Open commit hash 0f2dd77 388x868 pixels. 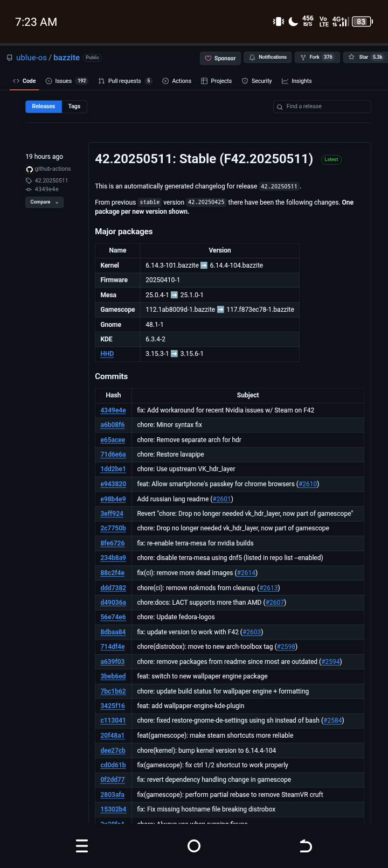[113, 780]
